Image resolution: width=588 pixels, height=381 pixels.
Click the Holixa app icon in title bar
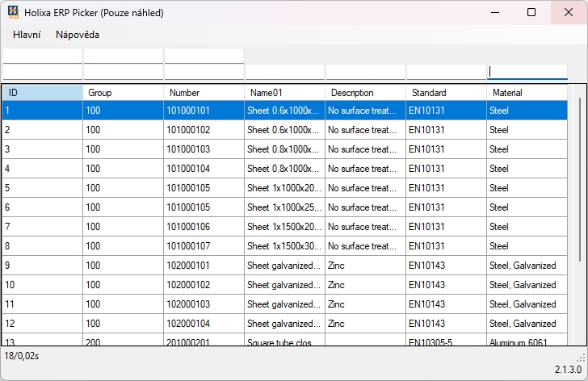(x=14, y=13)
